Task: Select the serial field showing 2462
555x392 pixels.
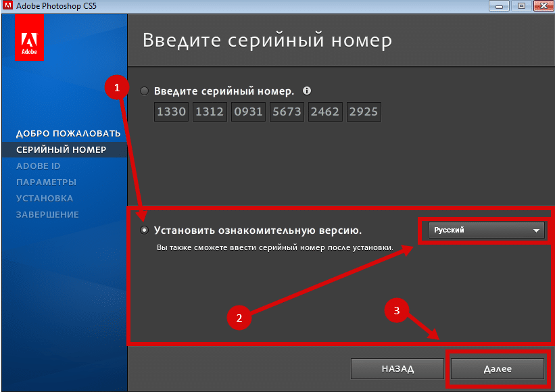Action: (325, 112)
